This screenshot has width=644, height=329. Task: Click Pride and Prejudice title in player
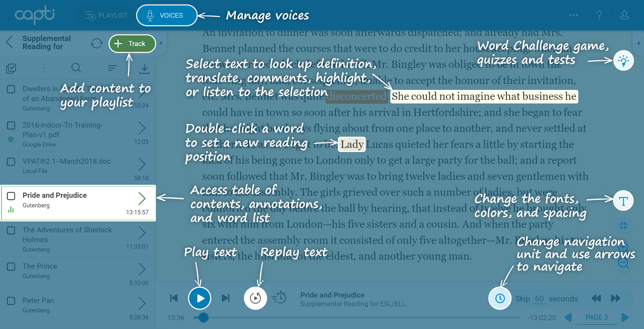pyautogui.click(x=332, y=295)
